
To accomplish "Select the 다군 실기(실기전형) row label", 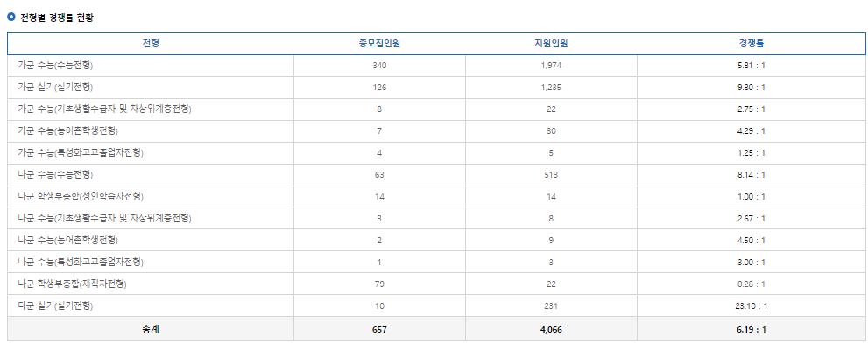I will [55, 305].
